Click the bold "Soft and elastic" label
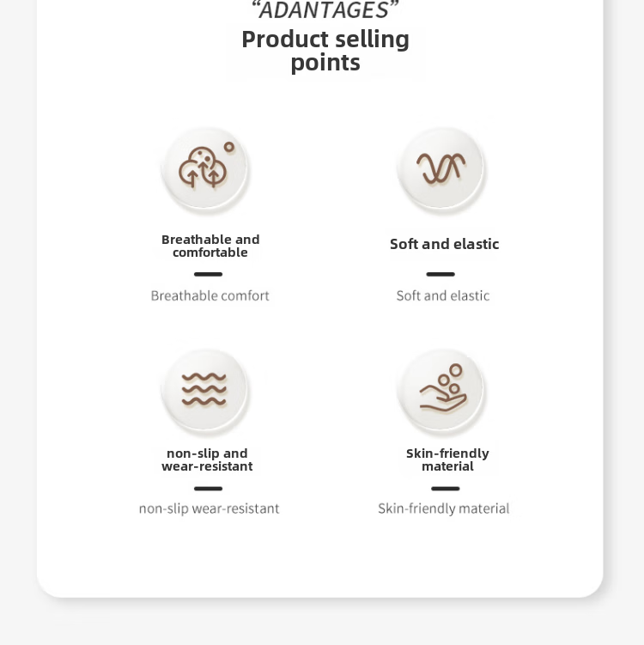This screenshot has height=645, width=644. (x=444, y=244)
